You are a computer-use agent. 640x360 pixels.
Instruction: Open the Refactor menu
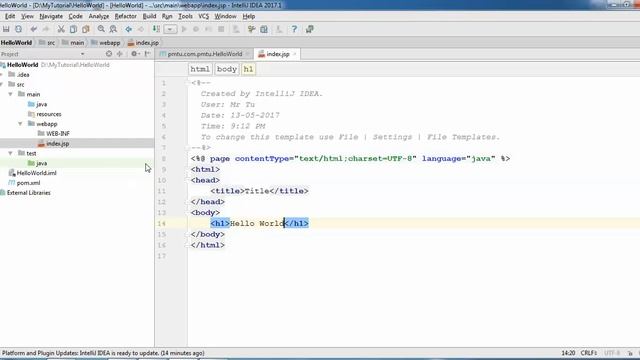[x=125, y=16]
